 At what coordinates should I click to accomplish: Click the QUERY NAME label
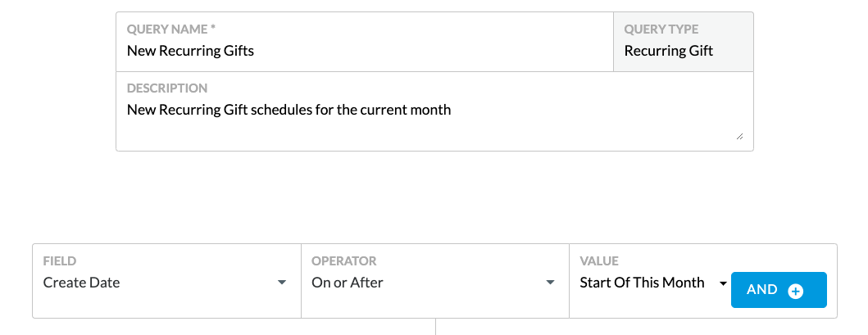pyautogui.click(x=171, y=29)
